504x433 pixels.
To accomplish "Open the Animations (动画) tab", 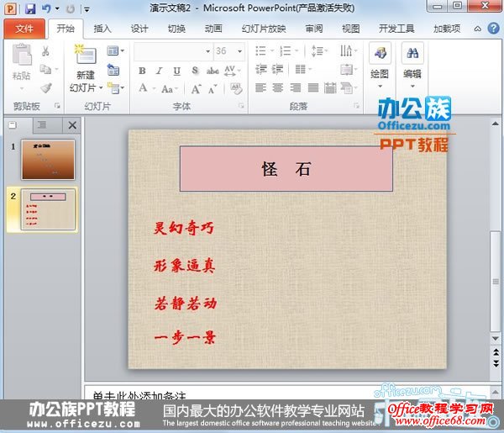I will pyautogui.click(x=213, y=29).
